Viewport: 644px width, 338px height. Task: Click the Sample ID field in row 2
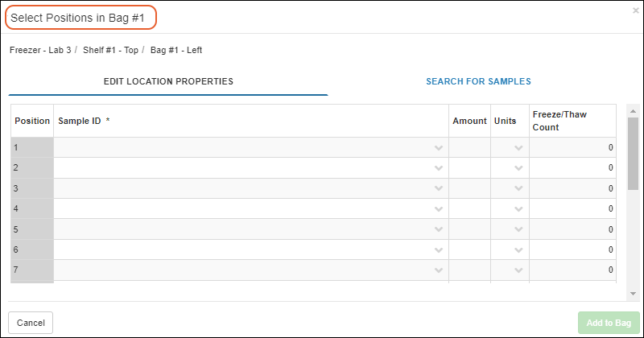(242, 168)
